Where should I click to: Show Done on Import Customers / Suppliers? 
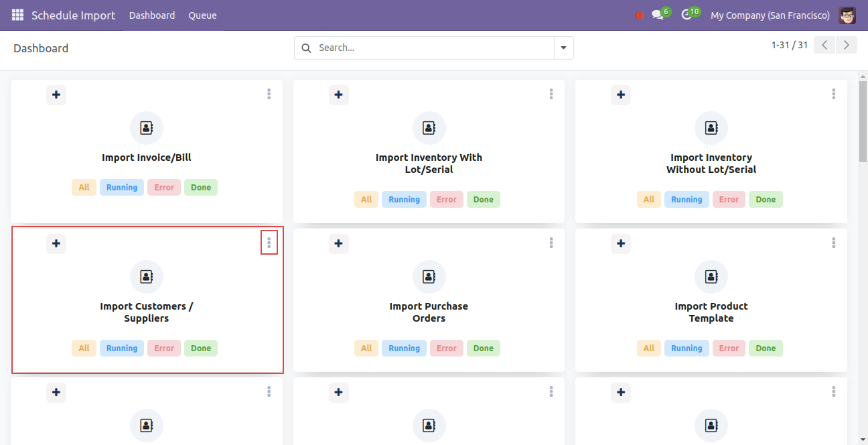(x=201, y=348)
